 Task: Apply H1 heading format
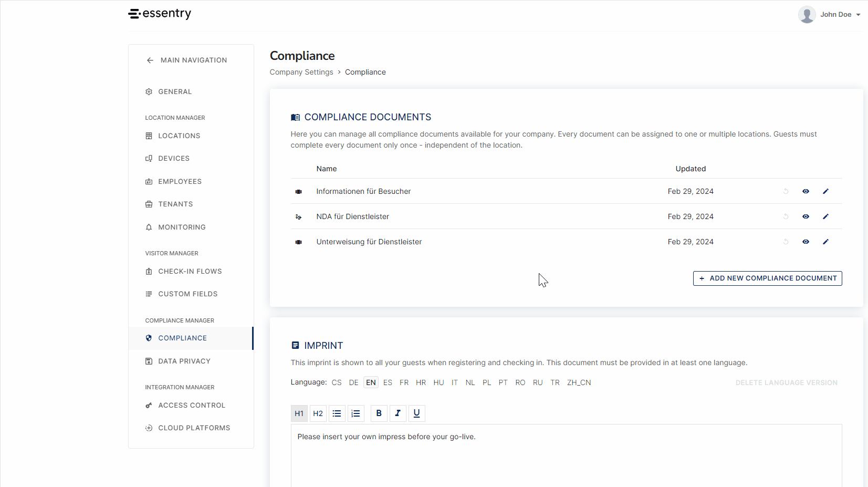[x=299, y=414]
